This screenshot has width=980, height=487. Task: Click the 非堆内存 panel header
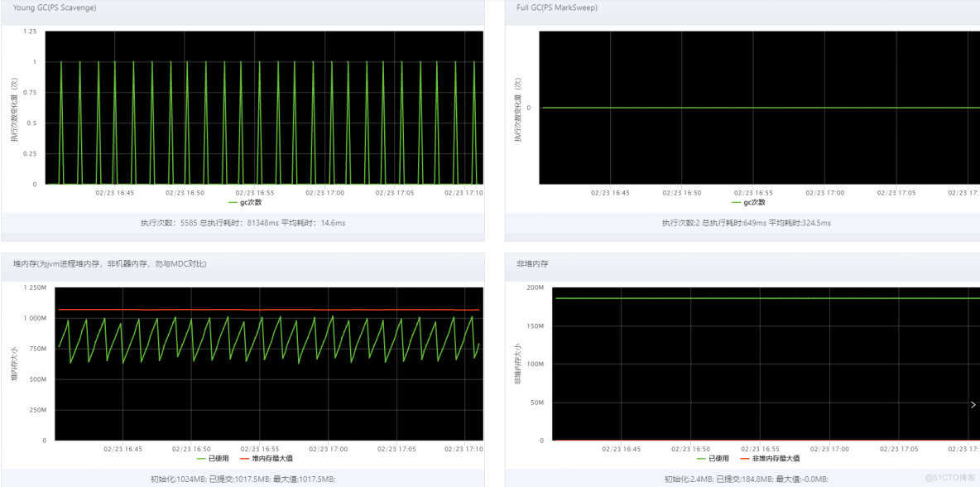532,264
